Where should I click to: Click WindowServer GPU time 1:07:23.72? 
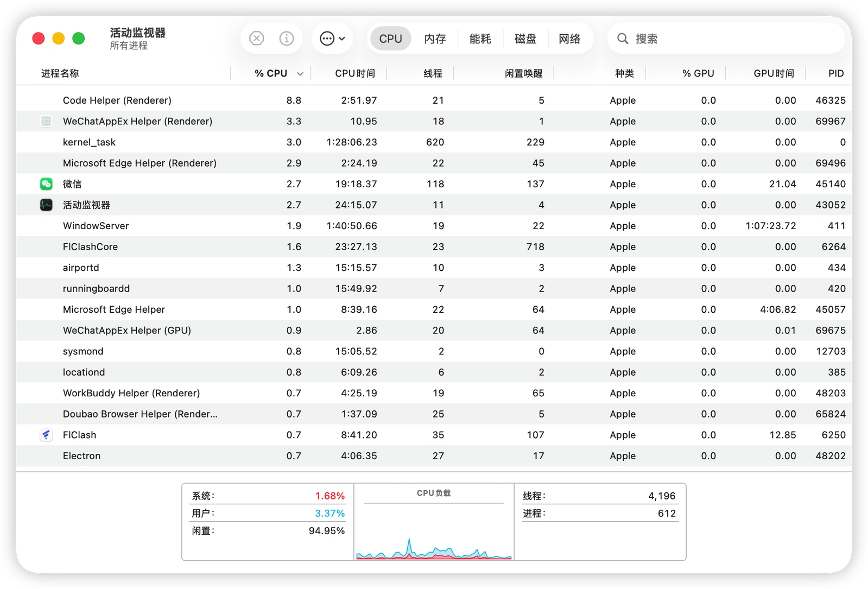coord(771,226)
